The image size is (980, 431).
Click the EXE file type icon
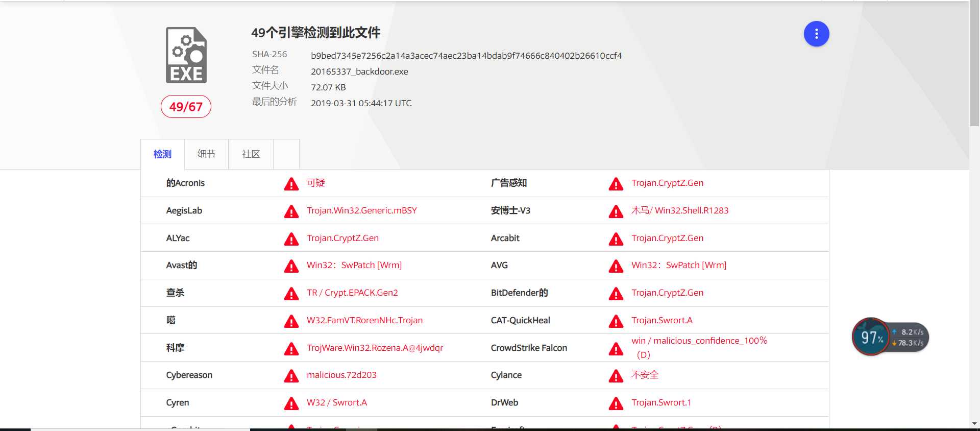point(186,55)
